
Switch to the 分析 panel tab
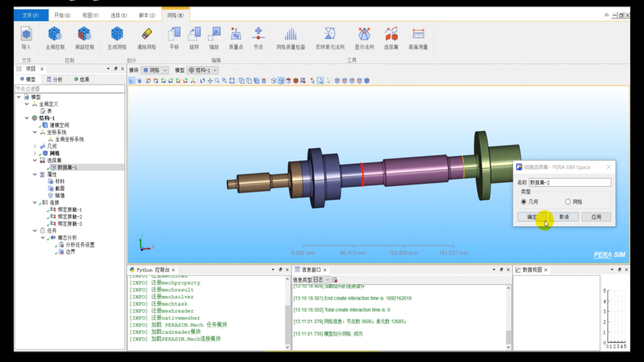tap(54, 79)
